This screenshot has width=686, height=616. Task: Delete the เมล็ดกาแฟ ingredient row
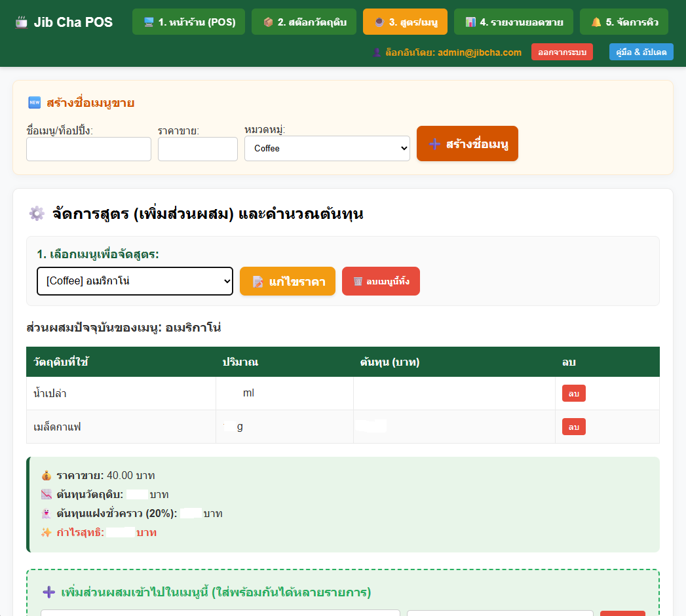(x=573, y=427)
